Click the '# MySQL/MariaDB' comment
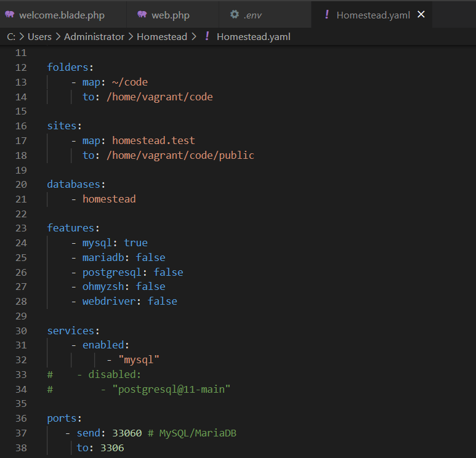Screen dimensions: 476x458 tap(192, 433)
